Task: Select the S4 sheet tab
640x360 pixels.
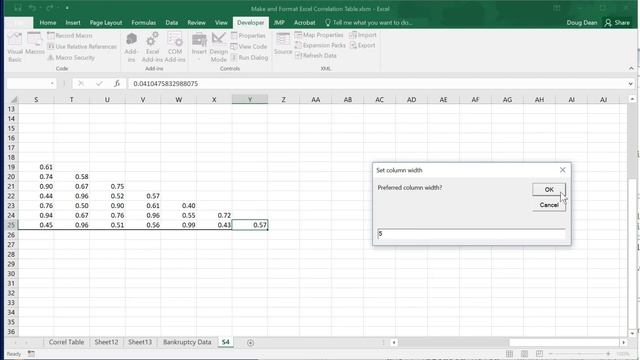Action: [x=226, y=342]
